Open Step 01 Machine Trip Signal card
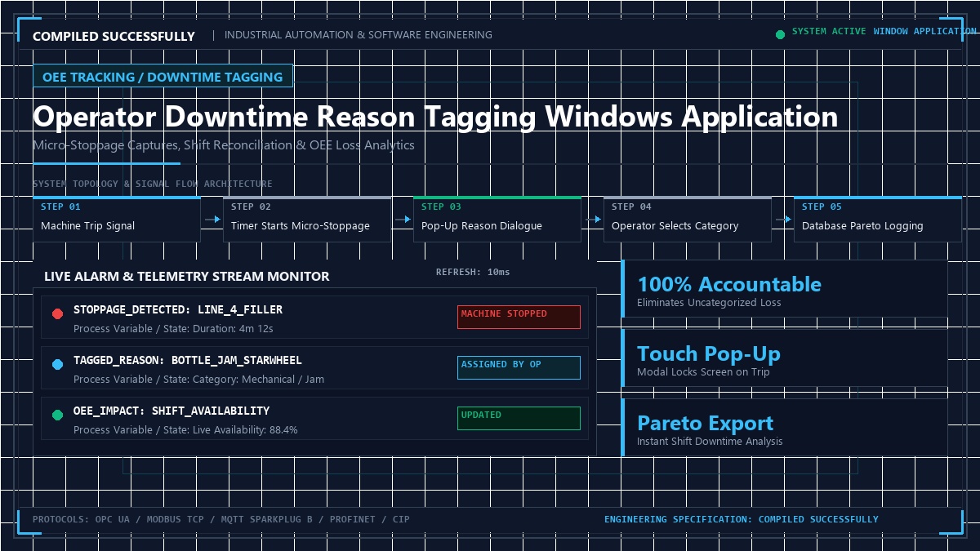The height and width of the screenshot is (551, 980). [117, 219]
